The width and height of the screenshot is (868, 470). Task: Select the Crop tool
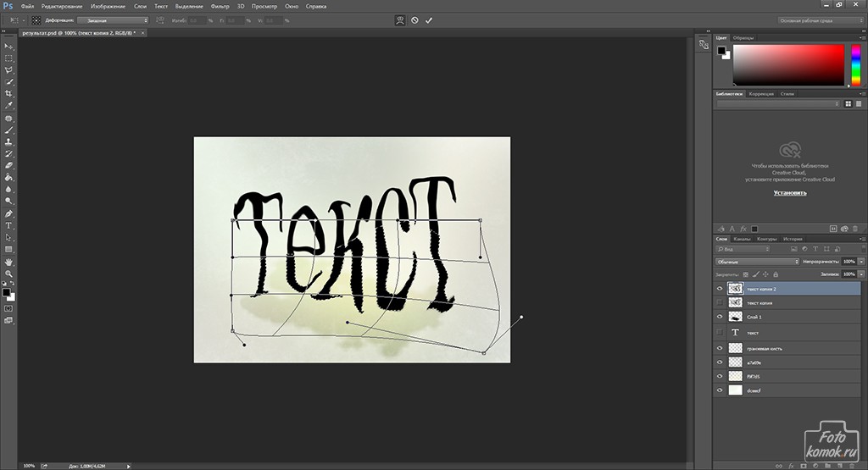pos(9,93)
